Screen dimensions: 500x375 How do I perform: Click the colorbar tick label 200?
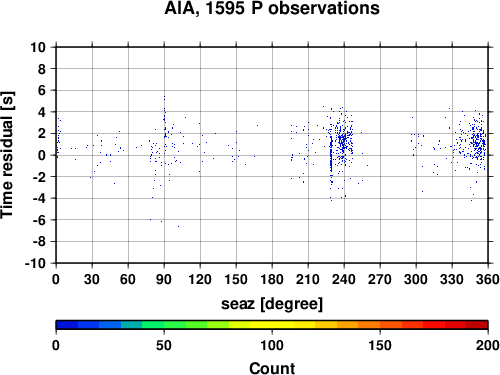[487, 345]
